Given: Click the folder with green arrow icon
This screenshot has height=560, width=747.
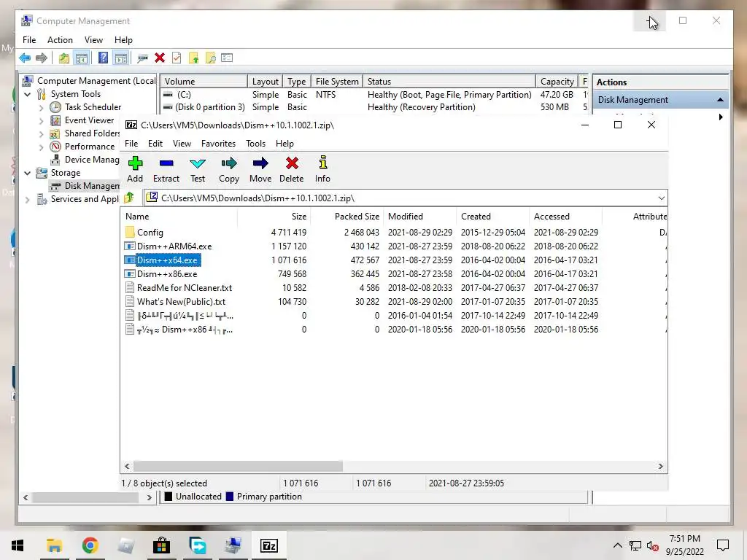Looking at the screenshot, I should 194,58.
